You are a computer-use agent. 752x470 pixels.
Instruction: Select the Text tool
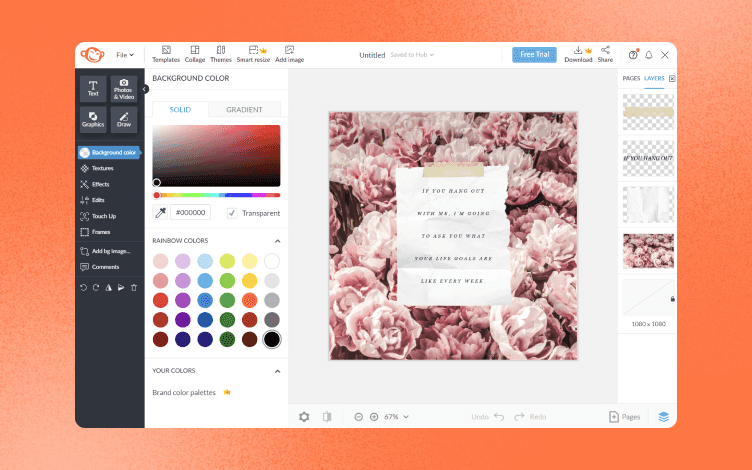click(x=93, y=89)
